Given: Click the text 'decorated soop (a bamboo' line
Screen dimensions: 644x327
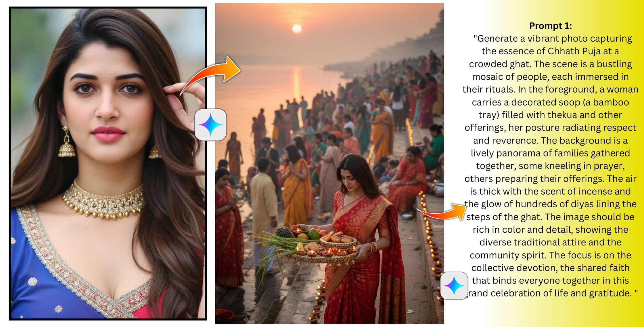Looking at the screenshot, I should [x=550, y=102].
